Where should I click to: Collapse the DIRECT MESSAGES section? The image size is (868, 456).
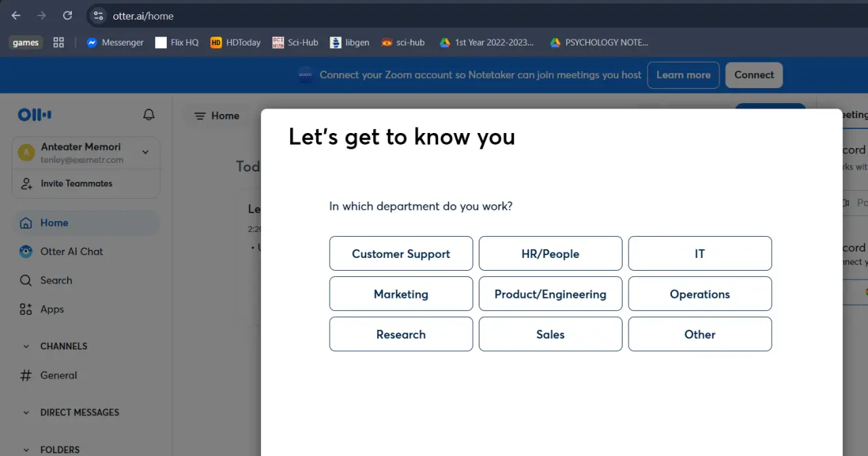[26, 413]
